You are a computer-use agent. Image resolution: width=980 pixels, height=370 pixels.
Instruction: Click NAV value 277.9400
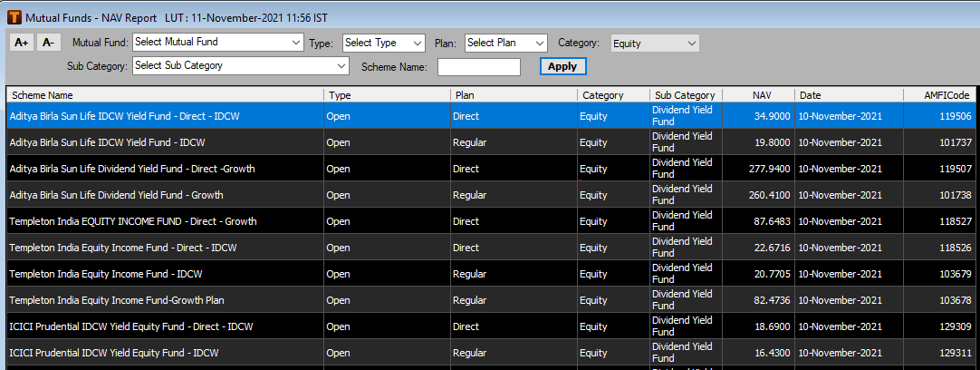(769, 169)
